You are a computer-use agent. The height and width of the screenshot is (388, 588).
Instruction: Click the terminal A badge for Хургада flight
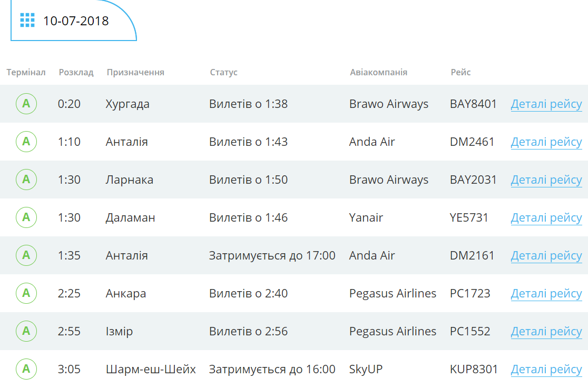pyautogui.click(x=26, y=104)
